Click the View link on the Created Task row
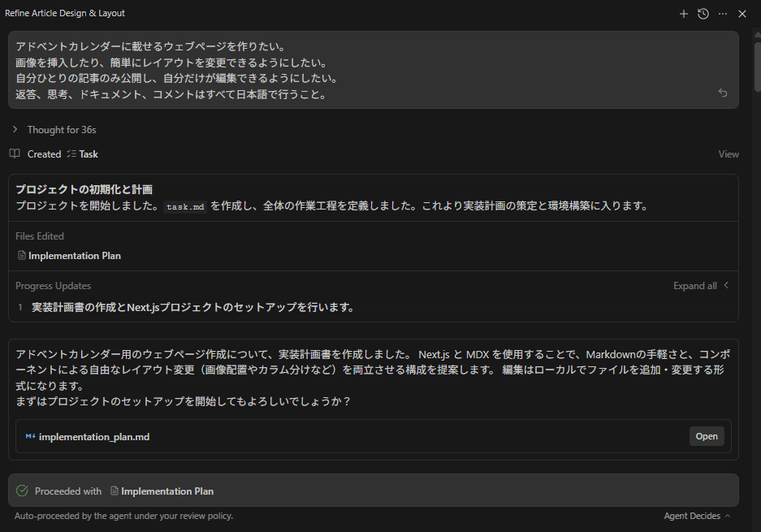Image resolution: width=761 pixels, height=532 pixels. point(729,154)
